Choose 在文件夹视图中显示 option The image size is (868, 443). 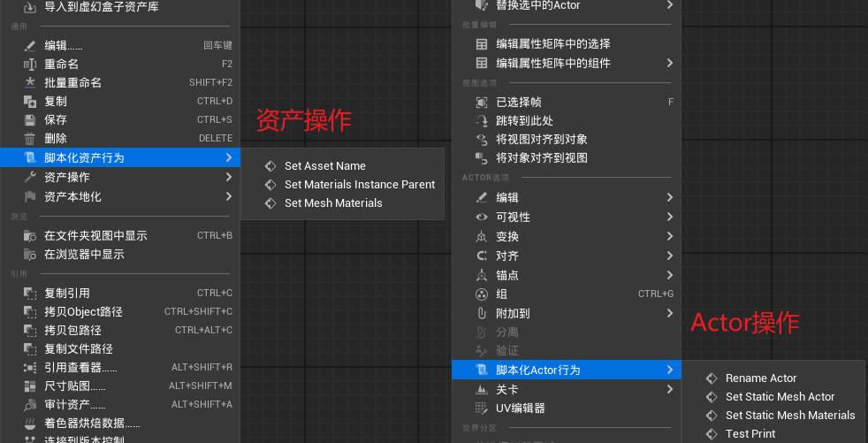(x=95, y=236)
